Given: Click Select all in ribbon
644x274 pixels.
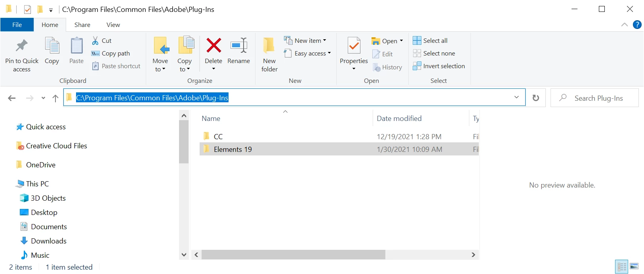Looking at the screenshot, I should [430, 40].
